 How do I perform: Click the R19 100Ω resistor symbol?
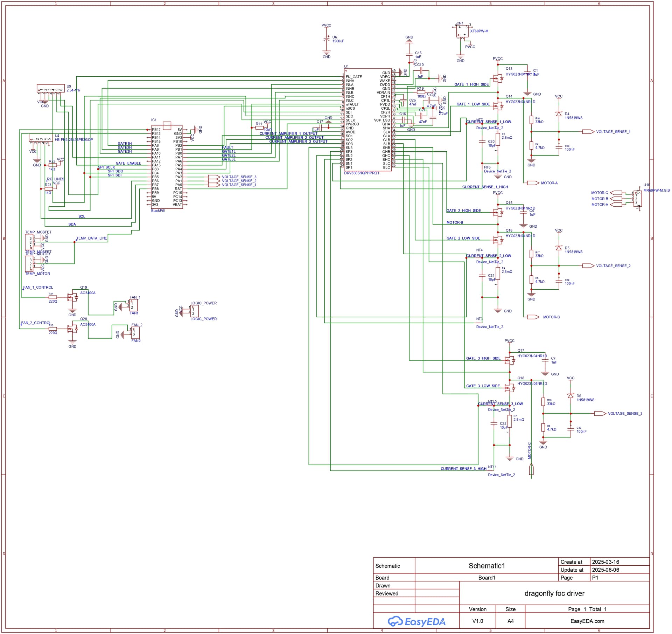(421, 92)
